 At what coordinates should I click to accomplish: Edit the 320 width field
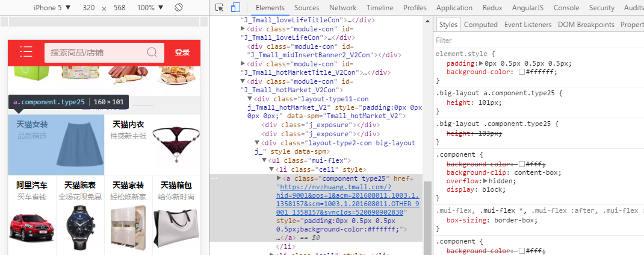pos(88,8)
